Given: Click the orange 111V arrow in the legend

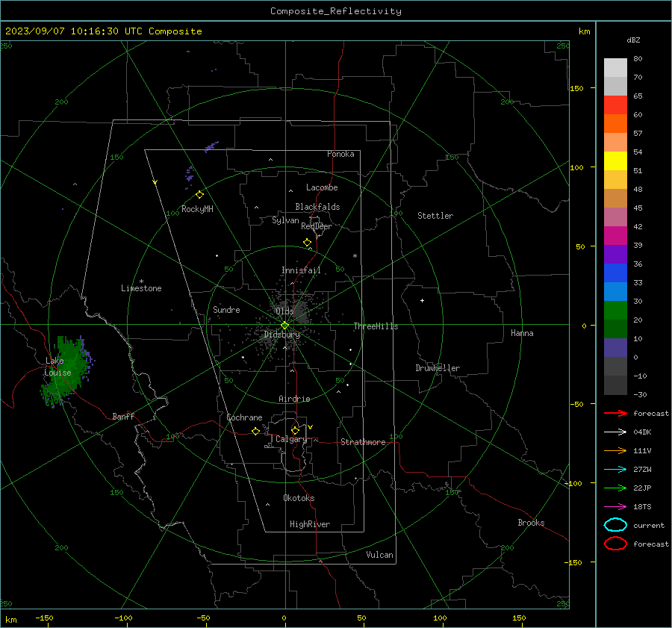Looking at the screenshot, I should (x=615, y=450).
